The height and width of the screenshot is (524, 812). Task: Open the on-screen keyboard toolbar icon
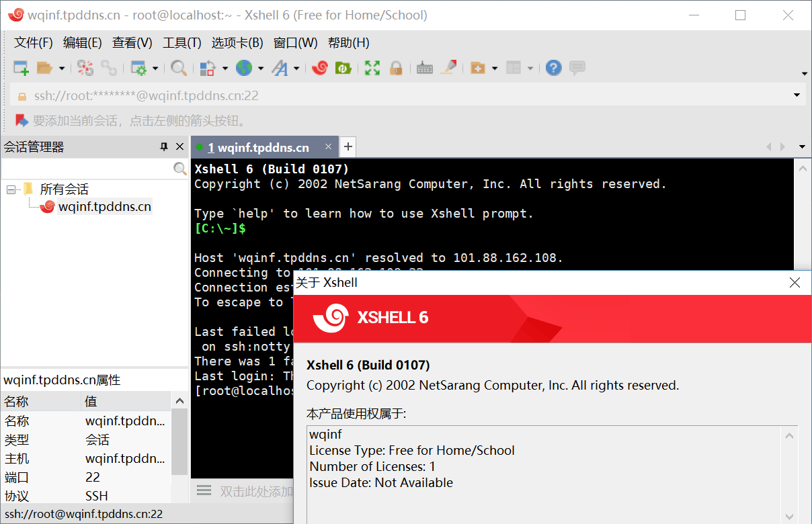[424, 67]
